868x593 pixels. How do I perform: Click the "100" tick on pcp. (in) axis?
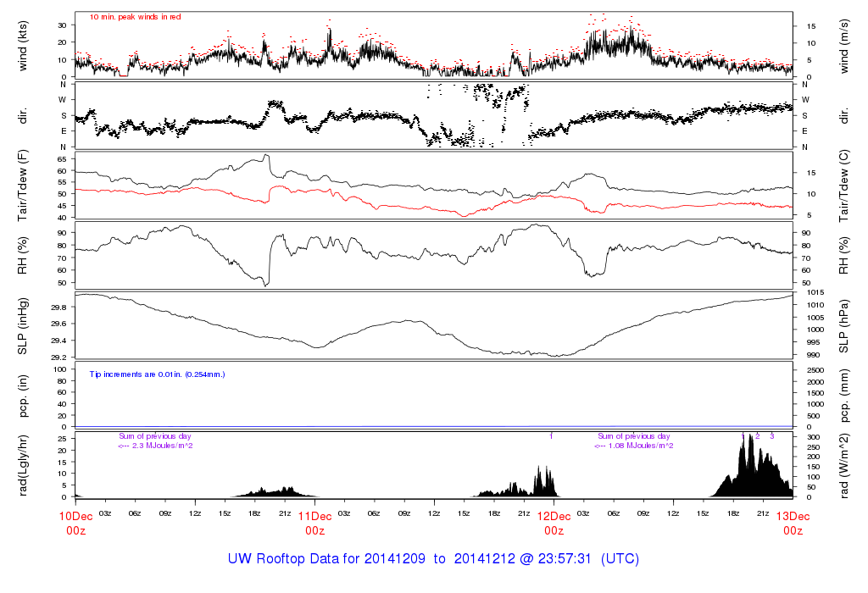60,369
